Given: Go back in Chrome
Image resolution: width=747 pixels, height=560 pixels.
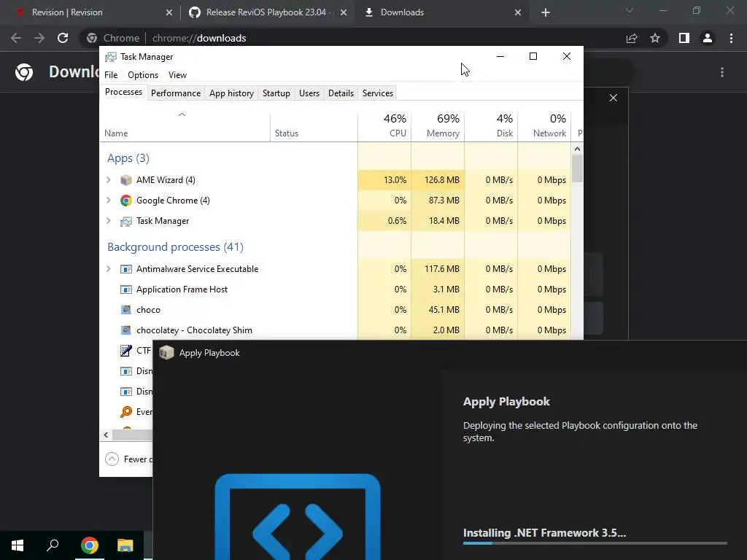Looking at the screenshot, I should coord(16,38).
